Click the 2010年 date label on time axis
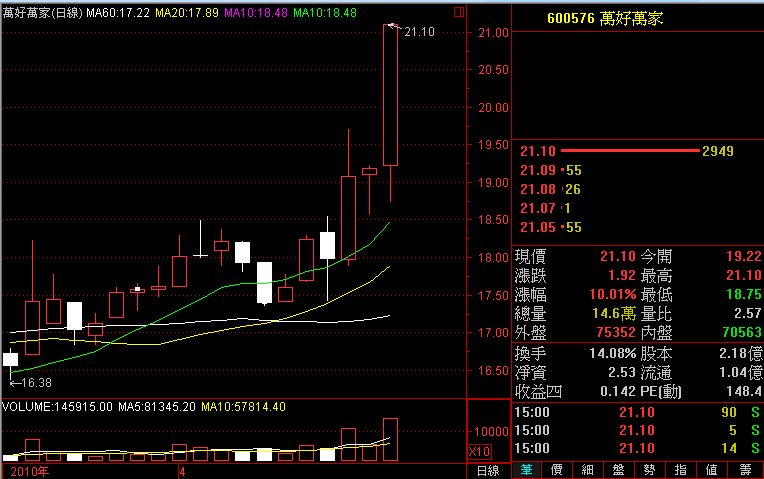 tap(30, 472)
